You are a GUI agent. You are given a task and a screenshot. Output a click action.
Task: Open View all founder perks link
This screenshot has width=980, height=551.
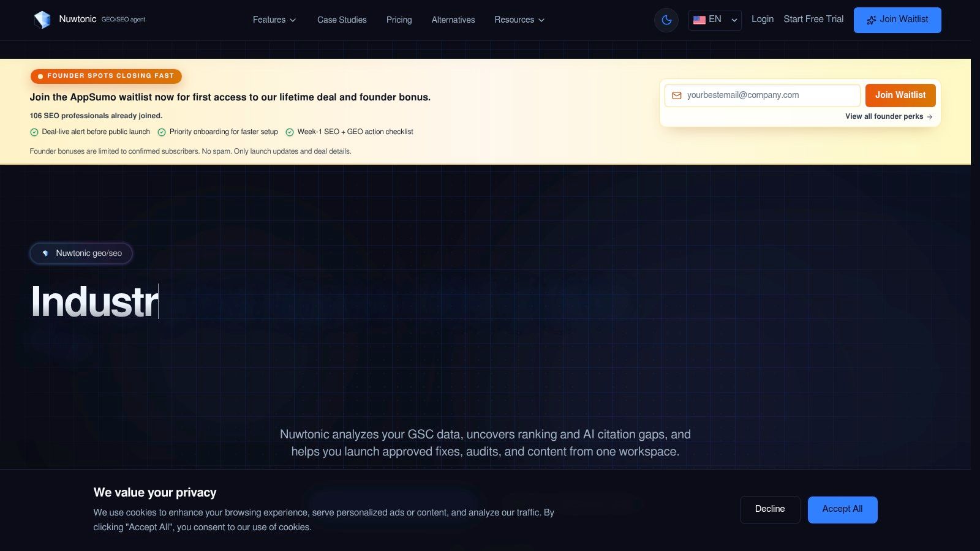[889, 116]
